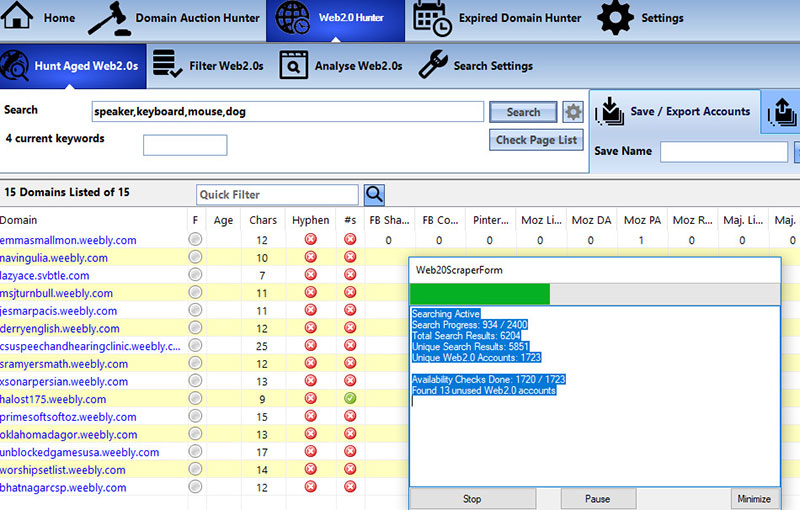Click the Check Page List button
Screen dimensions: 800x510
click(x=536, y=140)
